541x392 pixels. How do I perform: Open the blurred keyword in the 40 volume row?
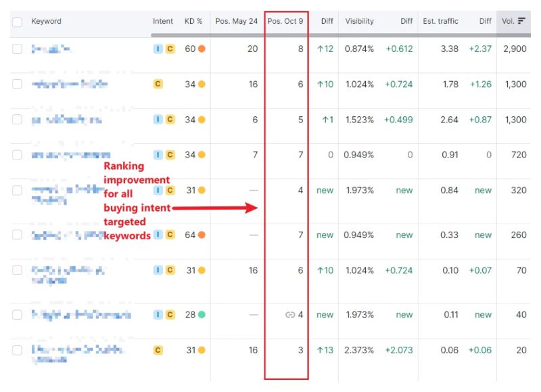pos(81,315)
